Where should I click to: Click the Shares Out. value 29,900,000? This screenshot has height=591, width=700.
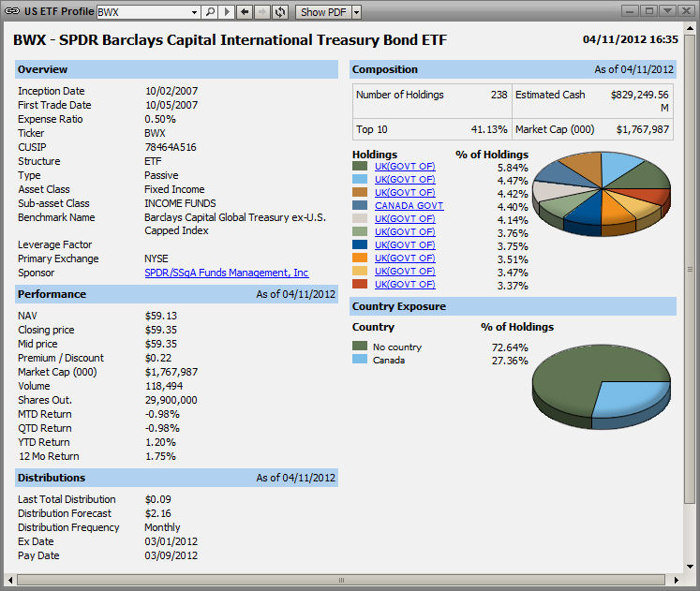pyautogui.click(x=171, y=400)
